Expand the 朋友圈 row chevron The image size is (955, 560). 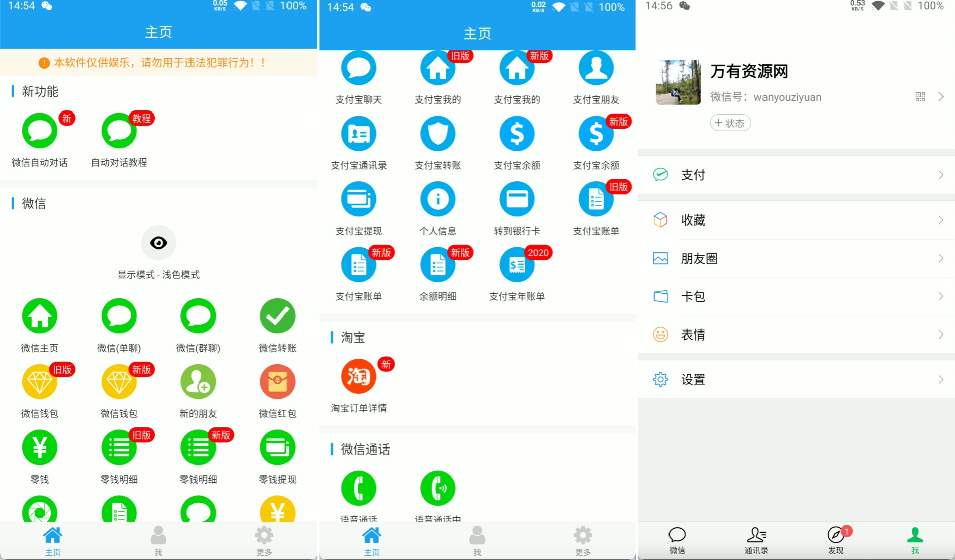tap(941, 258)
